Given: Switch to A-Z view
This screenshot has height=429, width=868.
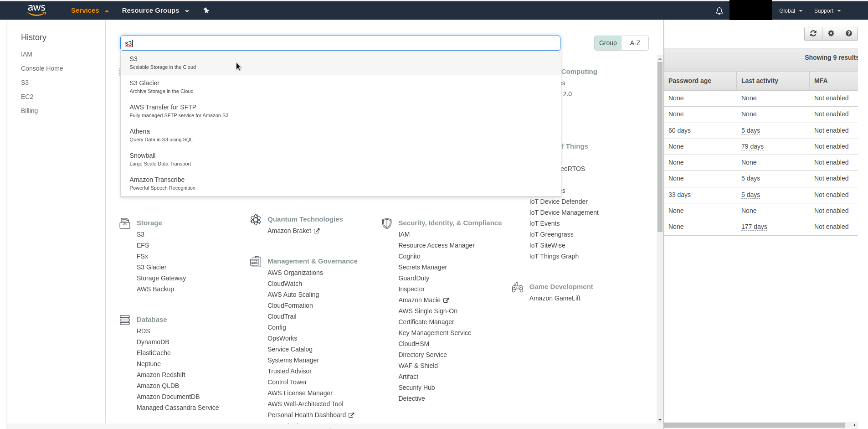Looking at the screenshot, I should point(635,43).
